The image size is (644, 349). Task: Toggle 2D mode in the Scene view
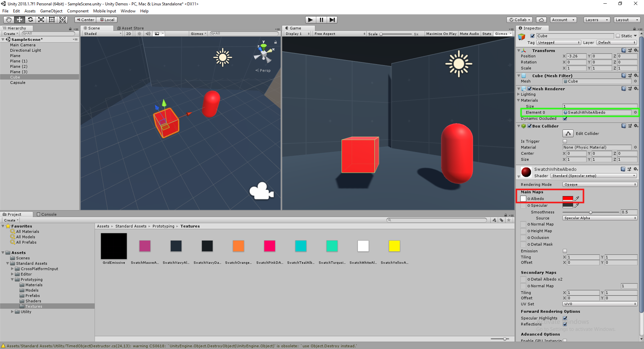point(128,34)
